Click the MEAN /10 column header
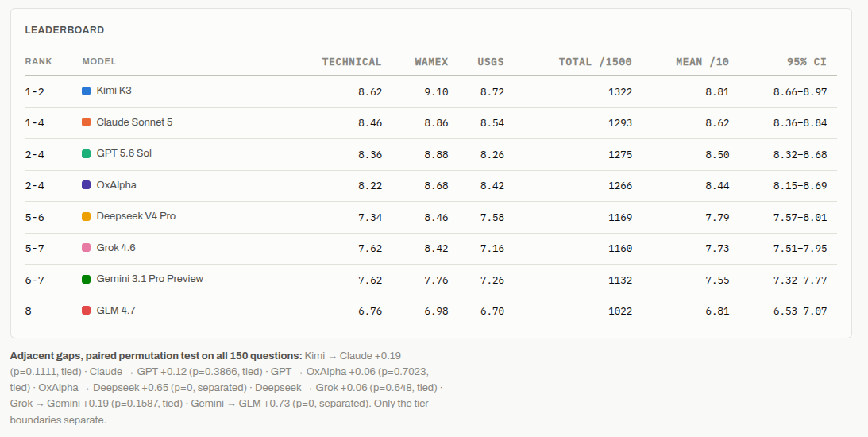This screenshot has height=437, width=868. (x=702, y=61)
